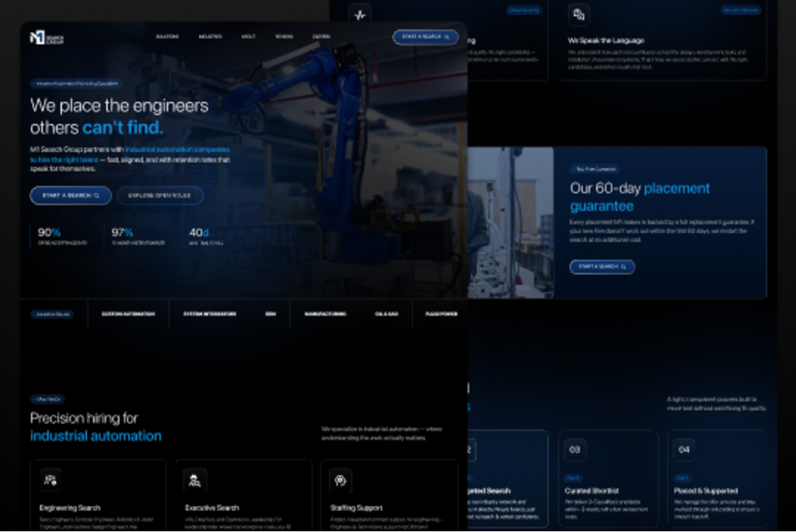Click the pill badge starting the industries strip
796x532 pixels.
pos(52,314)
